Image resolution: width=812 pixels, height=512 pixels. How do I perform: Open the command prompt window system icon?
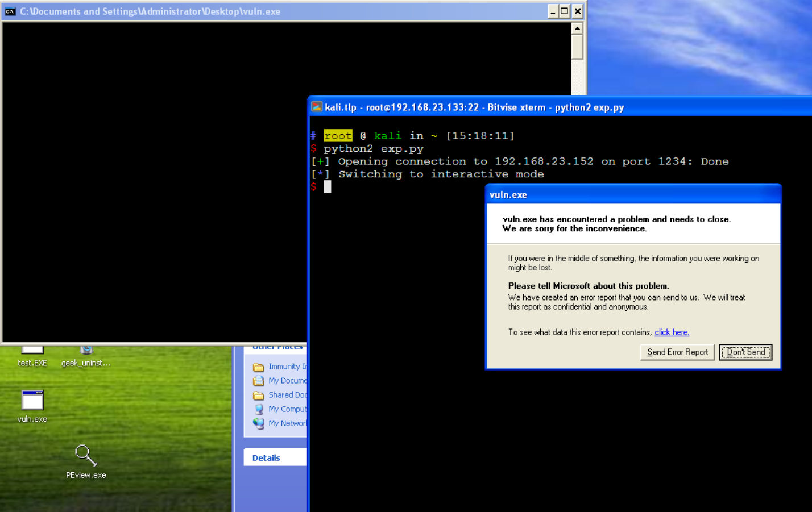coord(10,11)
